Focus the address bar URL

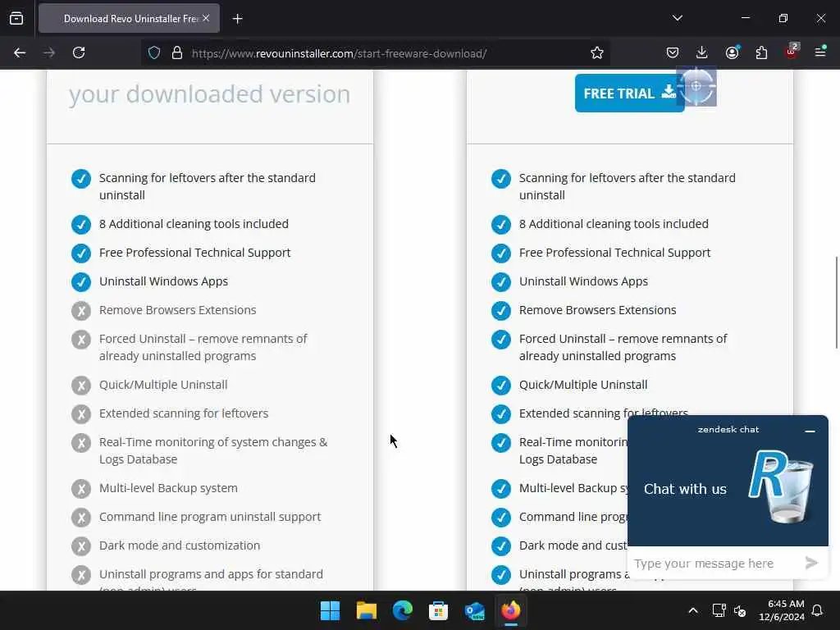[339, 53]
